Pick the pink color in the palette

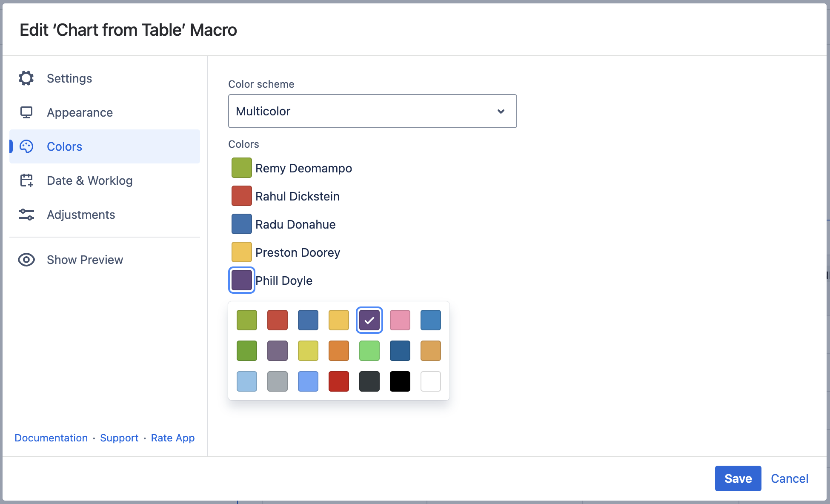tap(400, 320)
